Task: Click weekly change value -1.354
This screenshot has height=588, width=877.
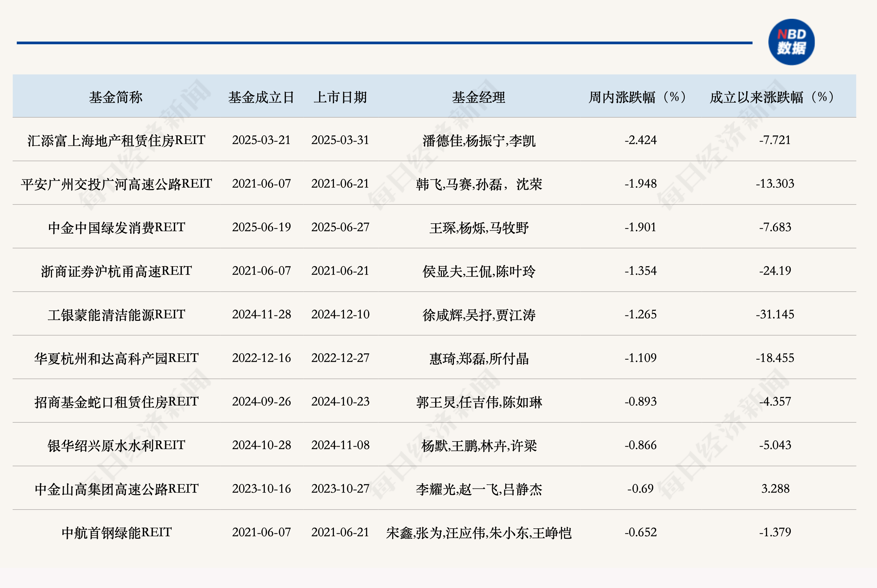Action: tap(640, 271)
